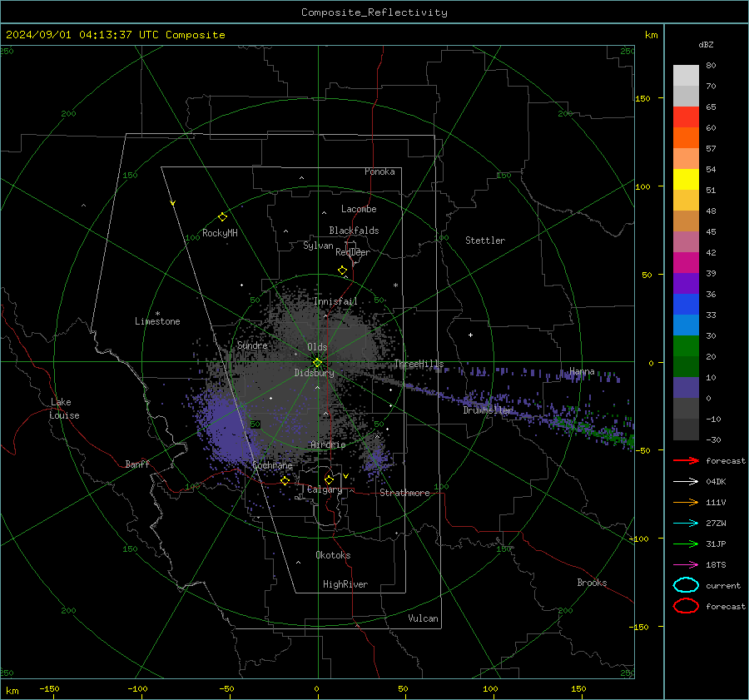Click the Sundre town label
This screenshot has height=700, width=749.
[252, 345]
